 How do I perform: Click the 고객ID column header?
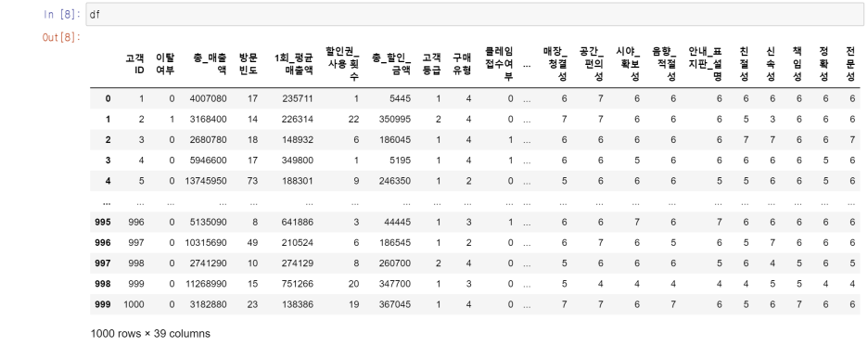[x=134, y=65]
